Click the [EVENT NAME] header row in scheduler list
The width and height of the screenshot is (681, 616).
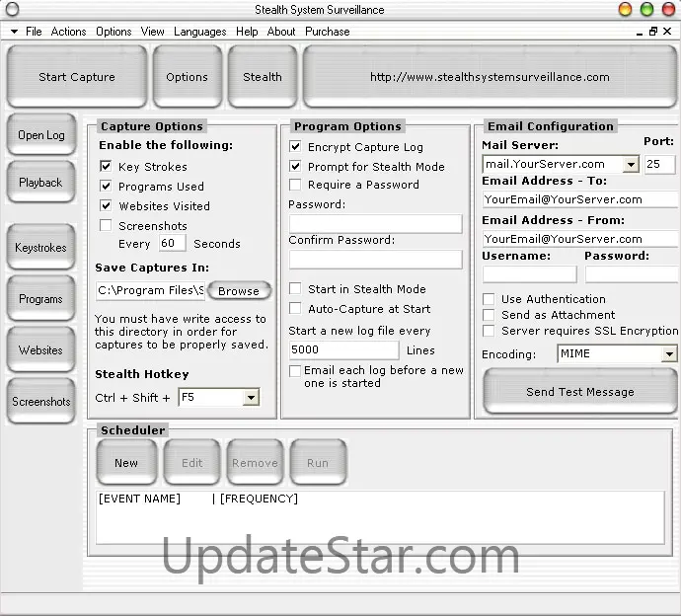click(x=380, y=499)
